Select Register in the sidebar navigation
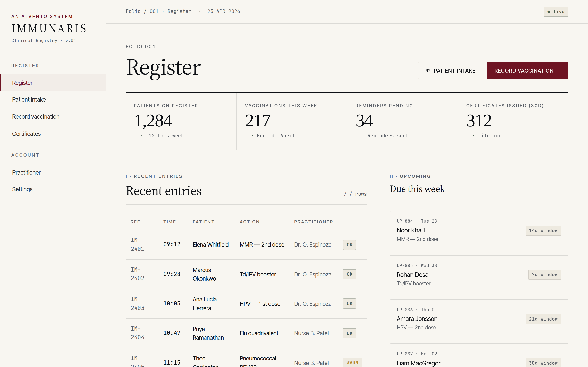This screenshot has width=588, height=367. pos(22,83)
